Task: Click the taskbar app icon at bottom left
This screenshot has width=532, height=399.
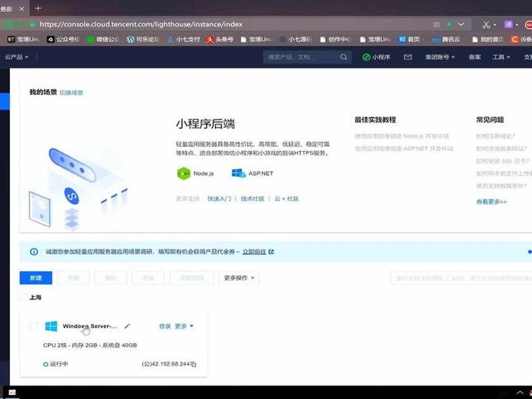Action: (12, 392)
